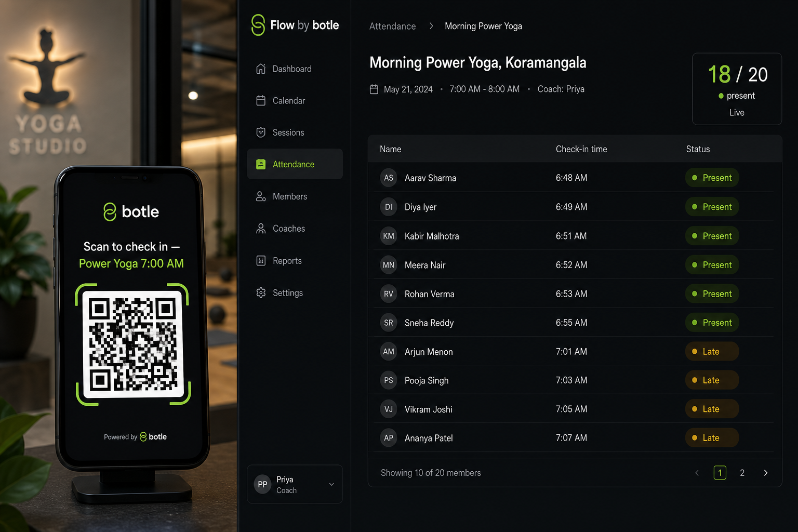This screenshot has height=532, width=798.
Task: Click the Calendar sidebar icon
Action: pos(261,100)
